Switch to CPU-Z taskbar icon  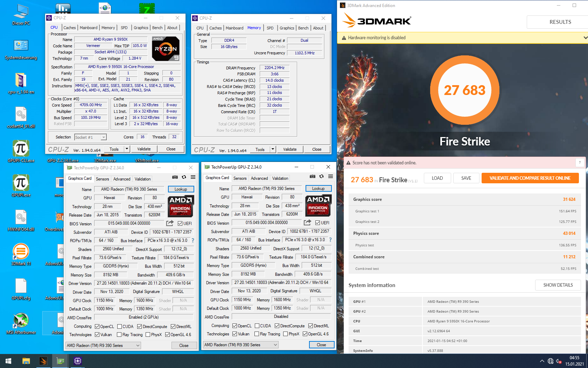pyautogui.click(x=78, y=361)
